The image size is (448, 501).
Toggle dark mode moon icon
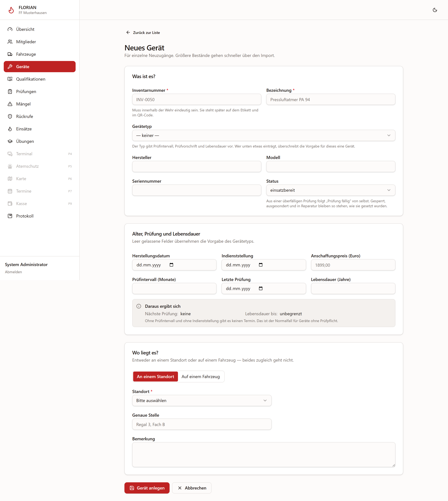tap(435, 10)
